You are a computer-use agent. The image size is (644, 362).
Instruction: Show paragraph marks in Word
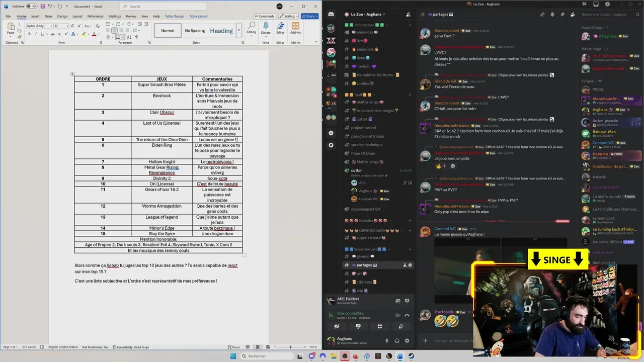(136, 37)
